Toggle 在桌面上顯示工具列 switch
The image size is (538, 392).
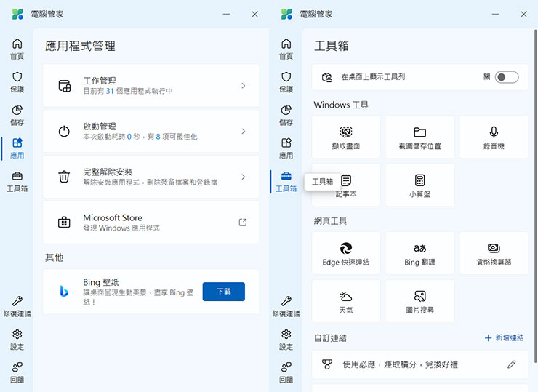click(x=507, y=77)
